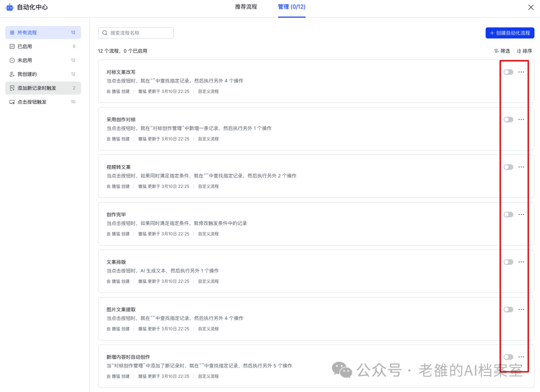Focus the 搜索流程名称 search field
Image resolution: width=540 pixels, height=392 pixels.
point(136,33)
